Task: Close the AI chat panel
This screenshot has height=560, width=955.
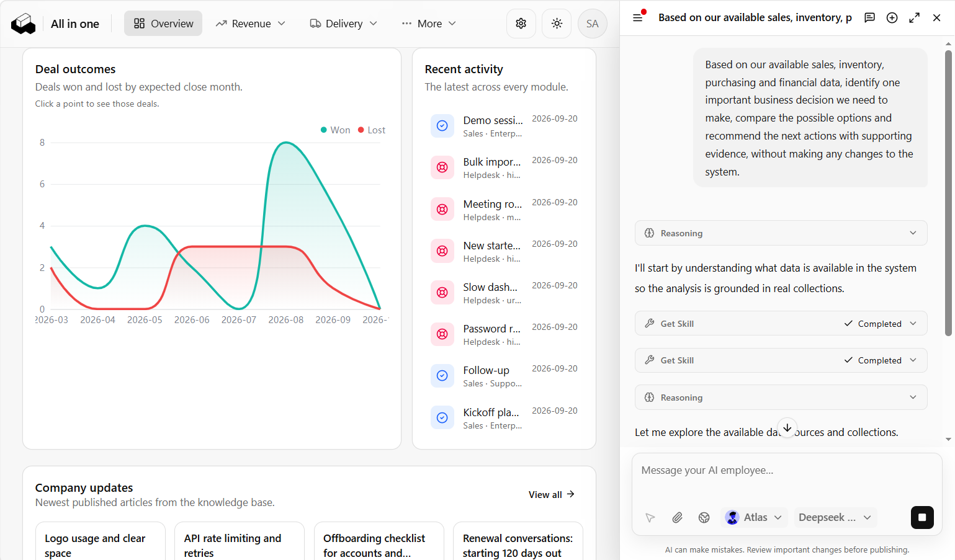Action: [x=936, y=17]
